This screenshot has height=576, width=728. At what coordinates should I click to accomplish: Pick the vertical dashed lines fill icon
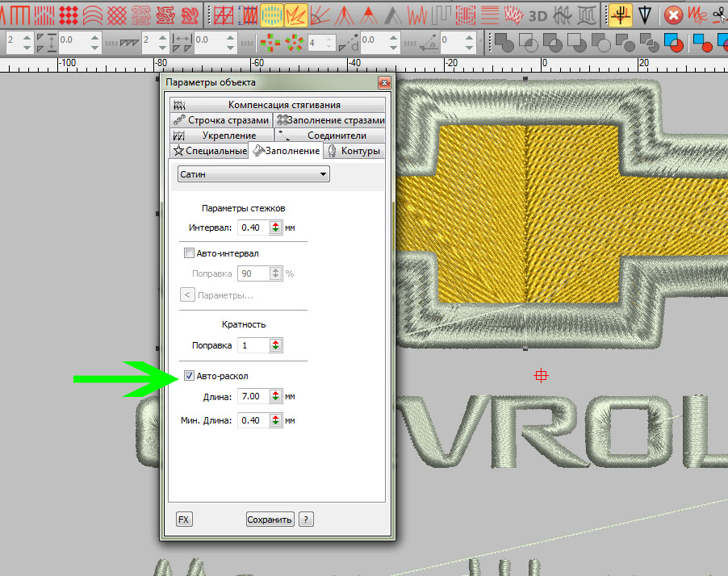click(44, 15)
